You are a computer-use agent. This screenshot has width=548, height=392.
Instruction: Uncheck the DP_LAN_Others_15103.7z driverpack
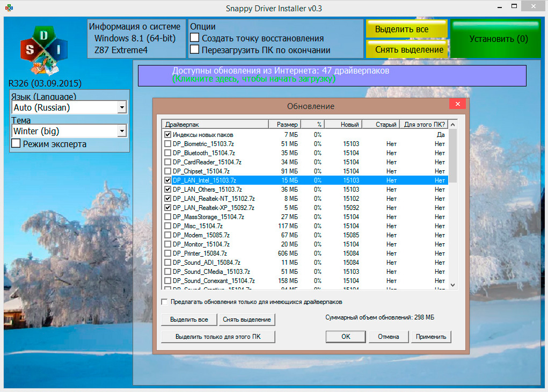pyautogui.click(x=168, y=190)
